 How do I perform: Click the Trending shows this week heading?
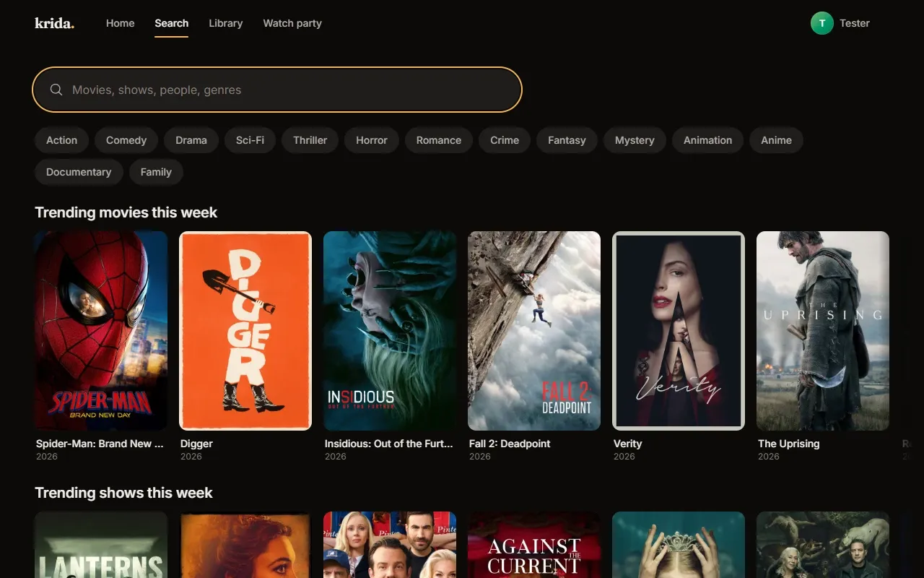(123, 493)
